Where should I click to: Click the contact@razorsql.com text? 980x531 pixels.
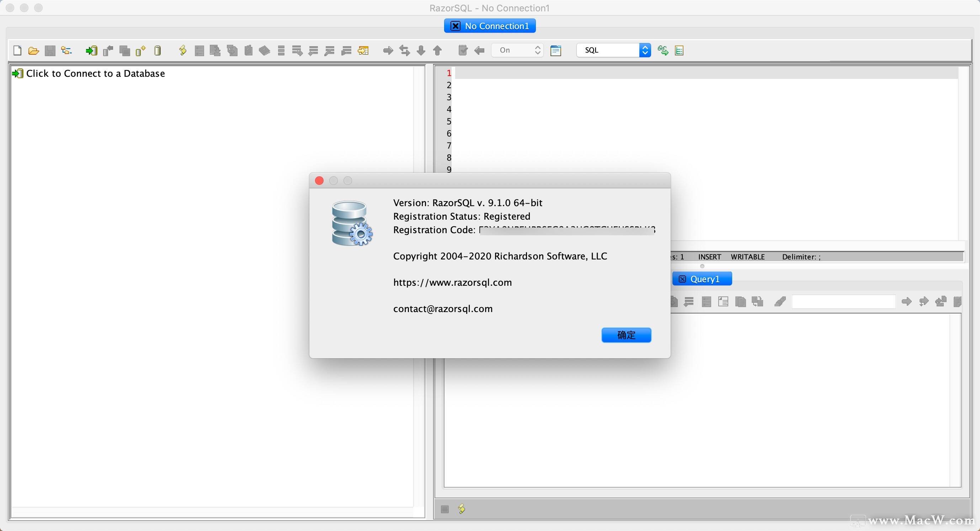pyautogui.click(x=443, y=309)
